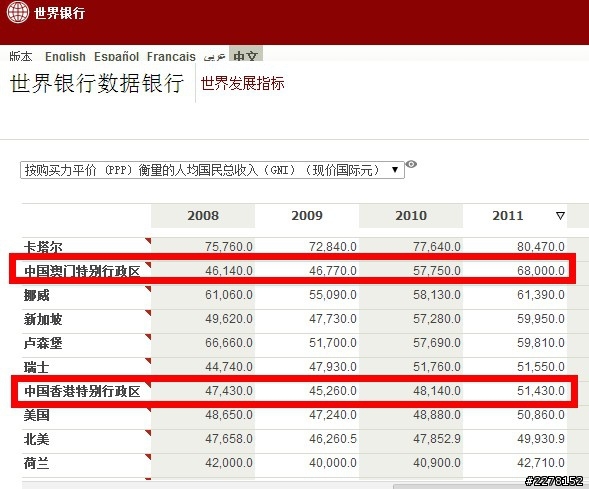Image resolution: width=589 pixels, height=489 pixels.
Task: Switch language to Français
Action: pos(171,56)
